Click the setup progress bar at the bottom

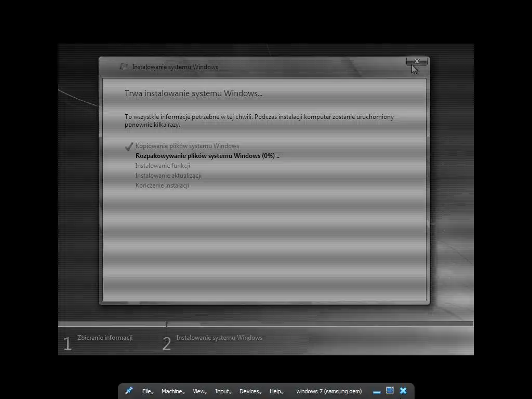point(265,324)
